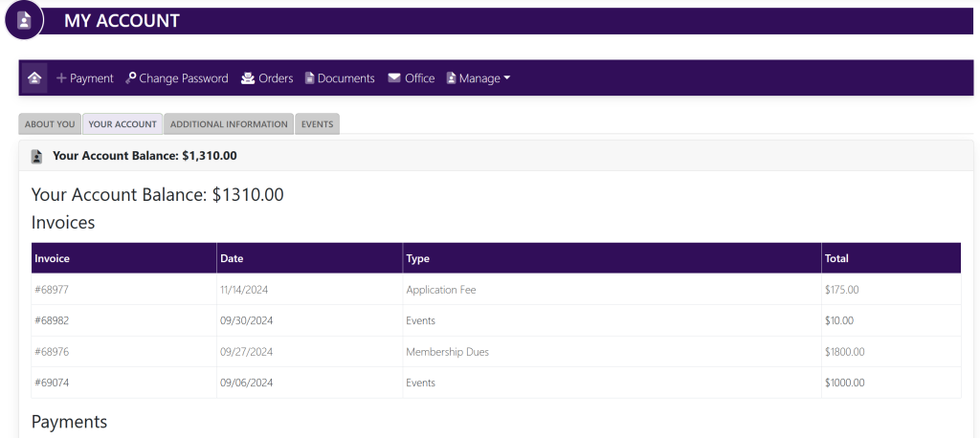Click the Invoice column header

coord(53,258)
